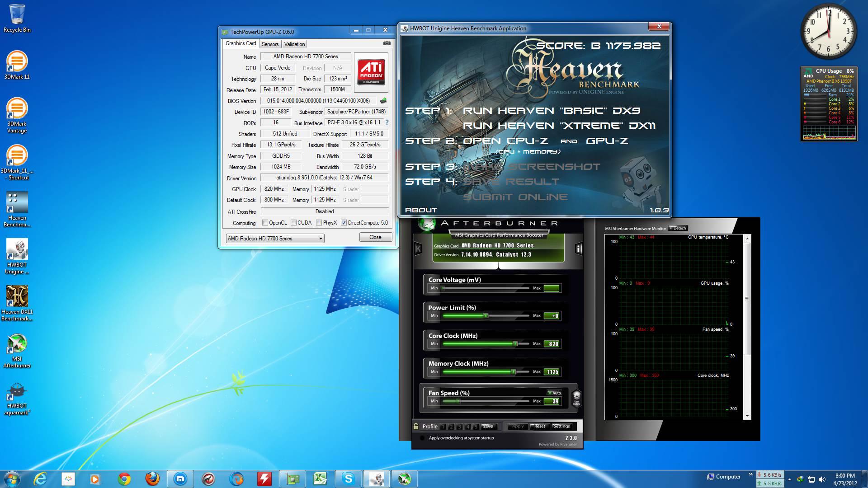Select Afterburner profile slot 1

point(443,426)
